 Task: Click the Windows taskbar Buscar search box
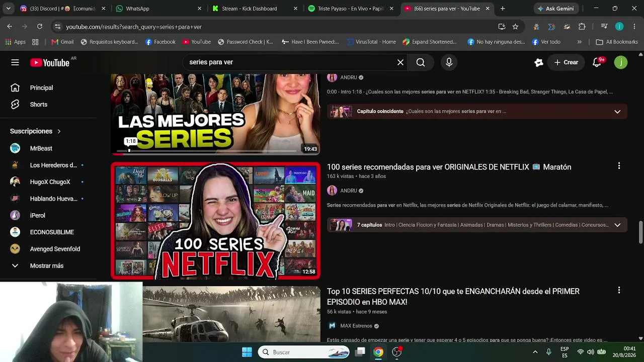[304, 352]
